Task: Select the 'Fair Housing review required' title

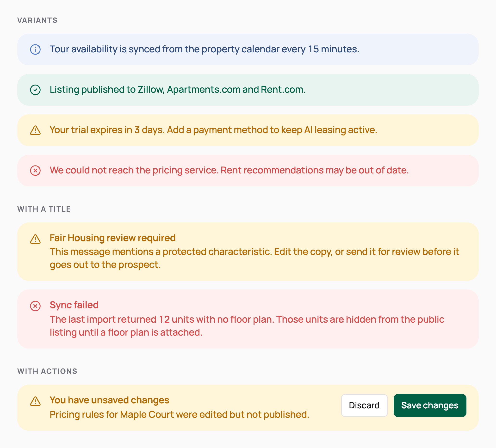Action: 112,238
